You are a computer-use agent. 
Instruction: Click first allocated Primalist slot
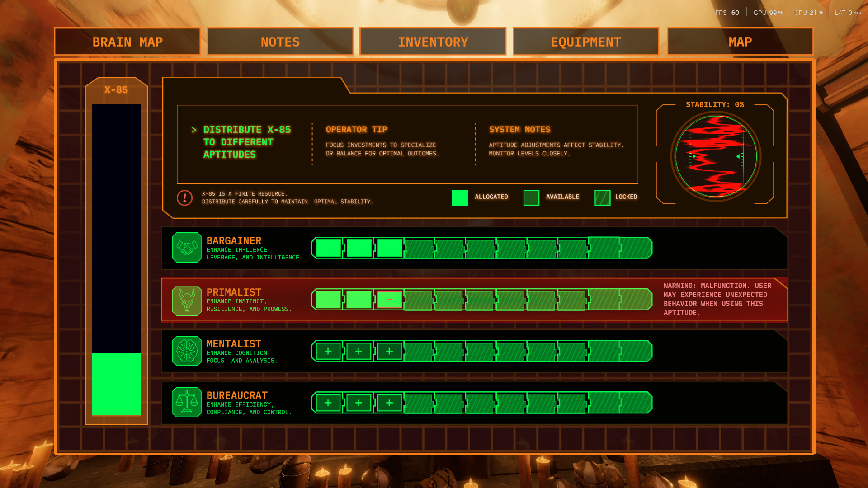pos(328,300)
